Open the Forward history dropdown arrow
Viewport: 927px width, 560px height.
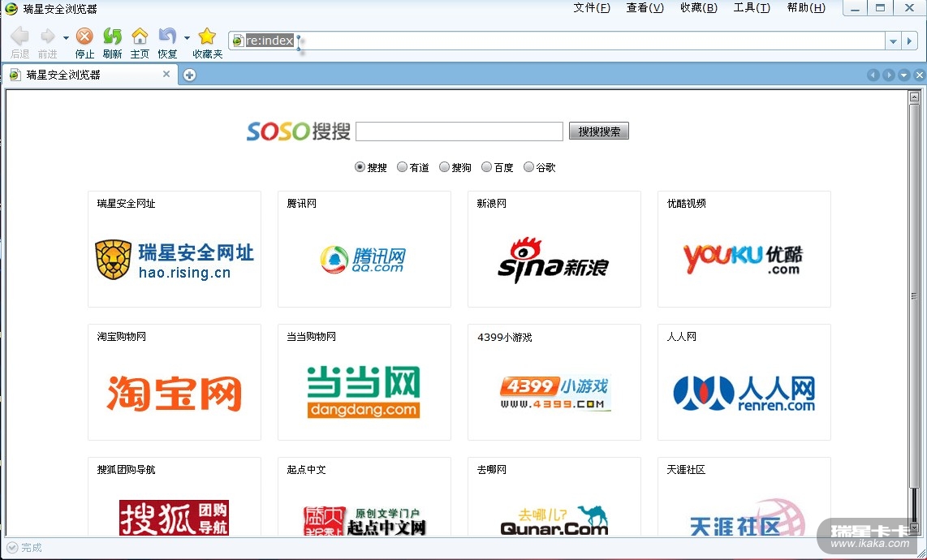point(66,38)
